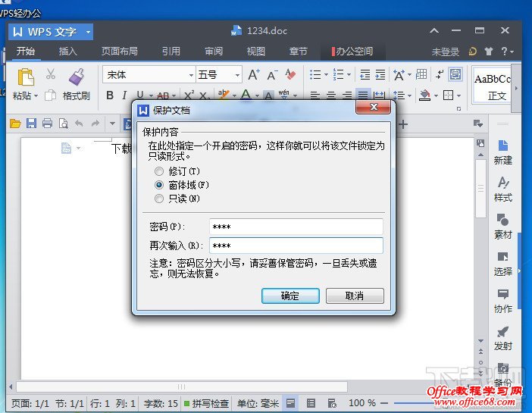Expand the line spacing dropdown arrow
Screen dimensions: 532x413
tap(409, 95)
